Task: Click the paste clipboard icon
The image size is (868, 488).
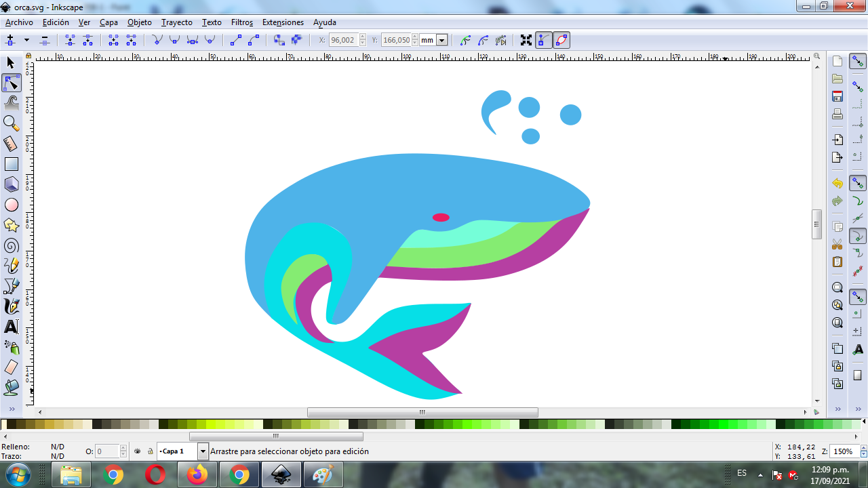Action: click(x=837, y=262)
